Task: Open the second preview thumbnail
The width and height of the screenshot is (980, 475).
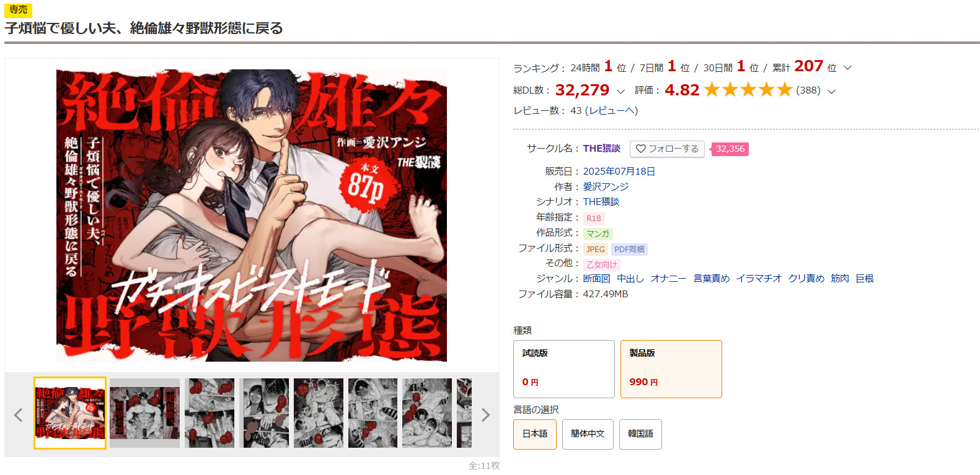Action: coord(145,413)
